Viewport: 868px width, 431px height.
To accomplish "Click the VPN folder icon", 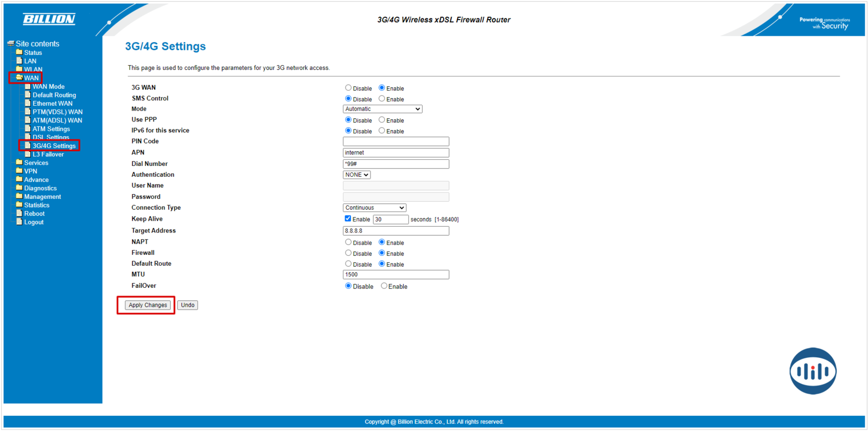I will (x=20, y=171).
